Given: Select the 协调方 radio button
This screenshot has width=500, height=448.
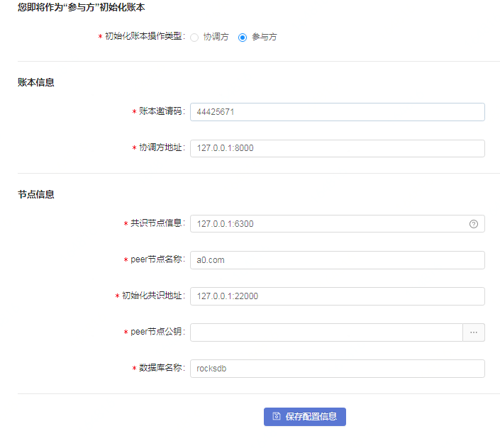Looking at the screenshot, I should coord(194,38).
